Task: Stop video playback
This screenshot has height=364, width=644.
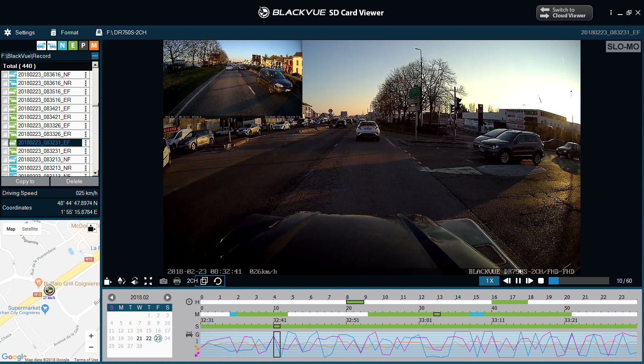Action: 541,281
